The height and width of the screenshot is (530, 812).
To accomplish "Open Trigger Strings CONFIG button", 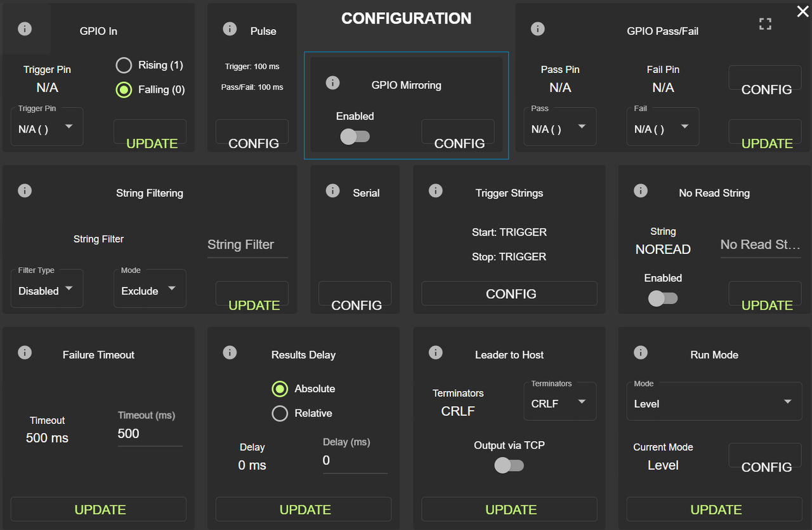I will [509, 293].
